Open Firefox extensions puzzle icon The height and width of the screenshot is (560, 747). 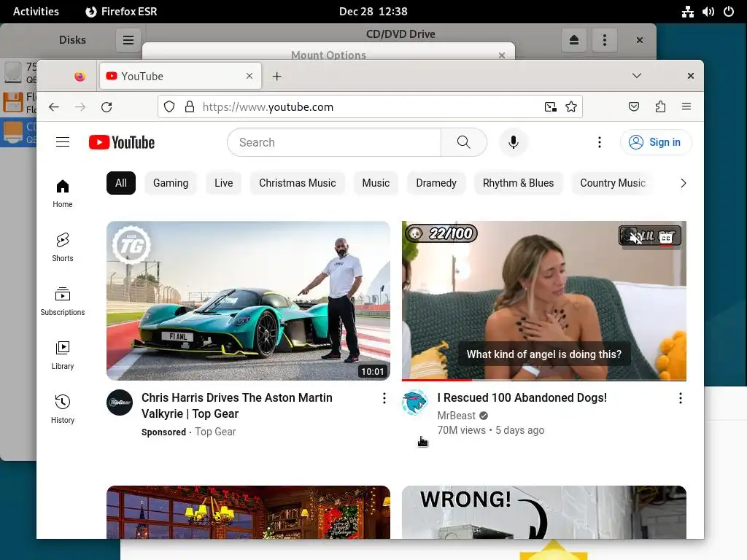[x=660, y=106]
